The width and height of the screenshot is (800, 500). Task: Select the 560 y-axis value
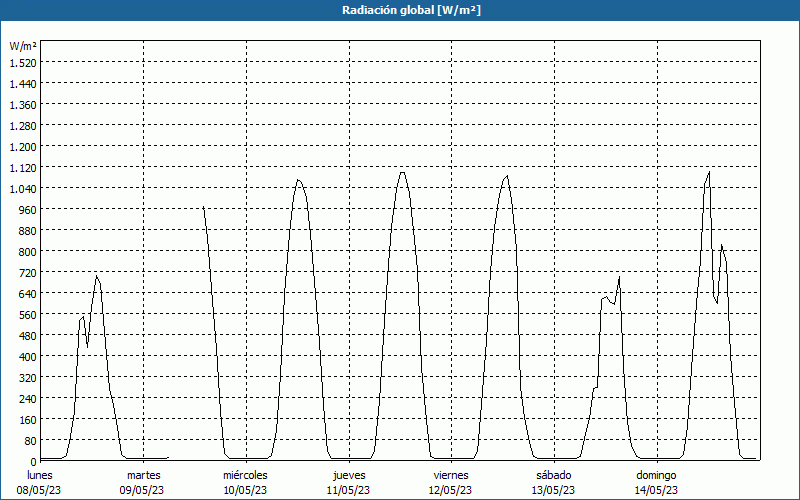click(28, 315)
